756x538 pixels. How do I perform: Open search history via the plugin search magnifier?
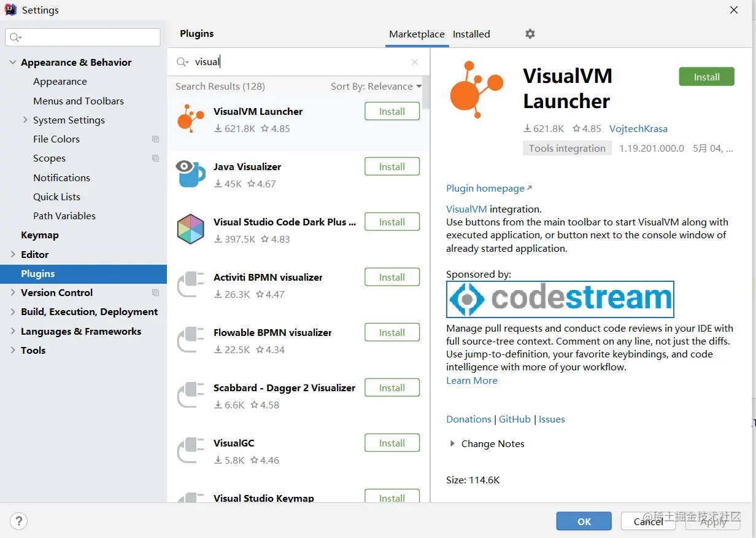click(183, 62)
